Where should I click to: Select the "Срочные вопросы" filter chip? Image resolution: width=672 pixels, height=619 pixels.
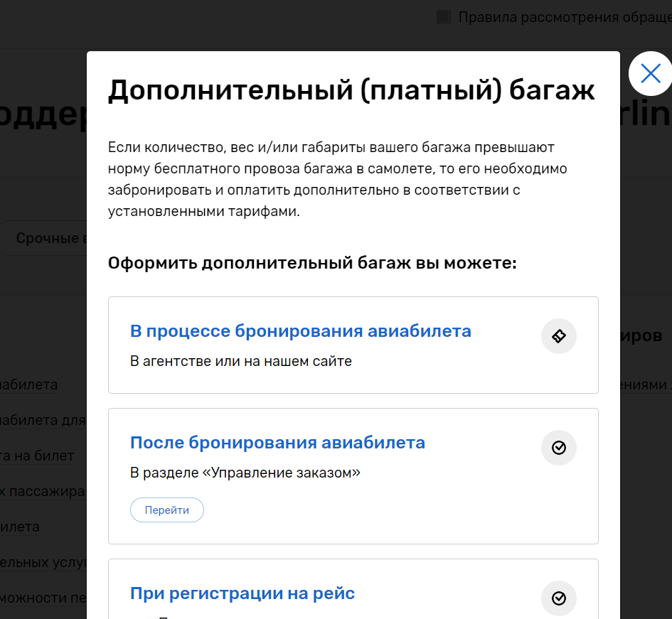(x=43, y=238)
